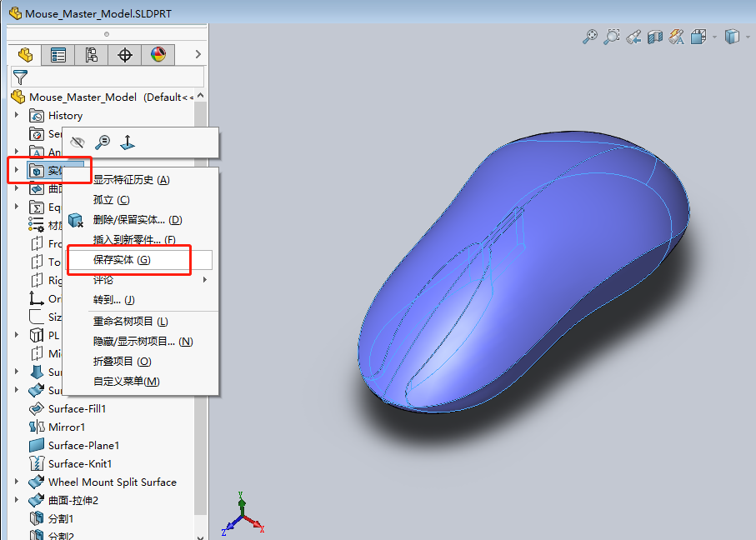Activate the Zoom to Area tool
This screenshot has height=540, width=756.
click(x=611, y=37)
